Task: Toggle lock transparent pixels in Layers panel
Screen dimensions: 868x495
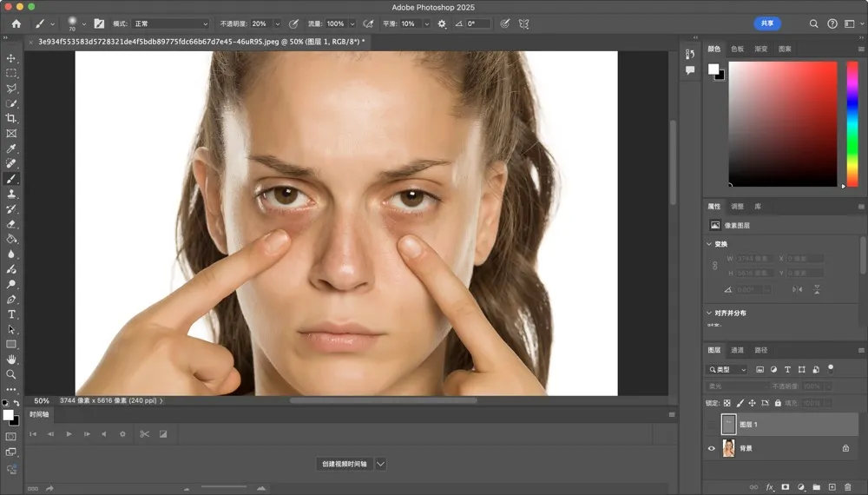Action: [x=727, y=403]
